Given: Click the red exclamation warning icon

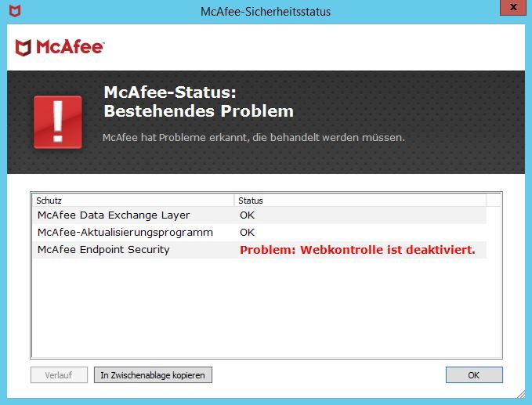Looking at the screenshot, I should tap(57, 122).
